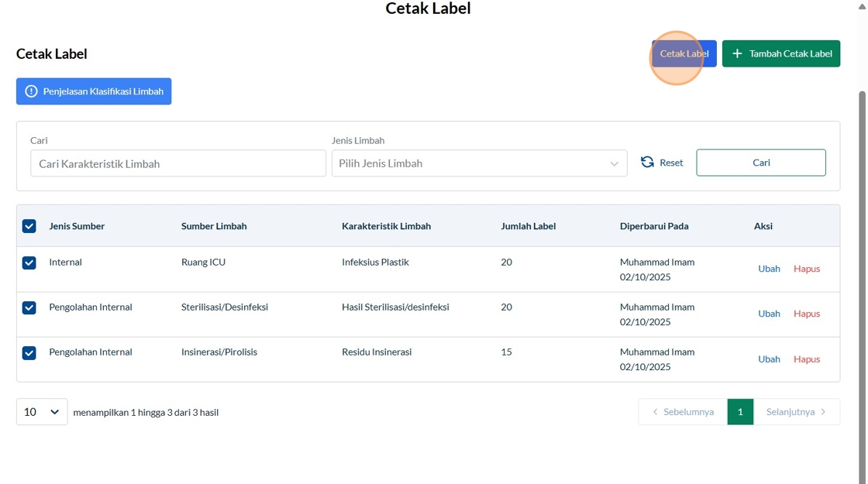This screenshot has height=484, width=868.
Task: Click Ubah for the Insinerasi/Pirolisis row
Action: (769, 359)
